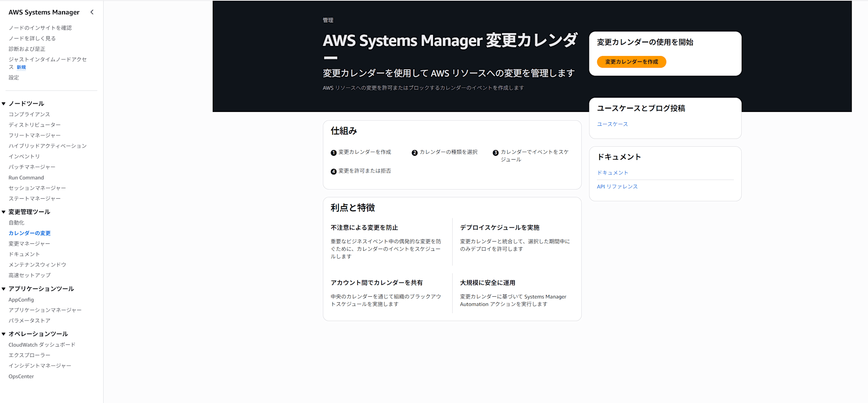
Task: Open セッションマネージャー from the sidebar
Action: 37,188
